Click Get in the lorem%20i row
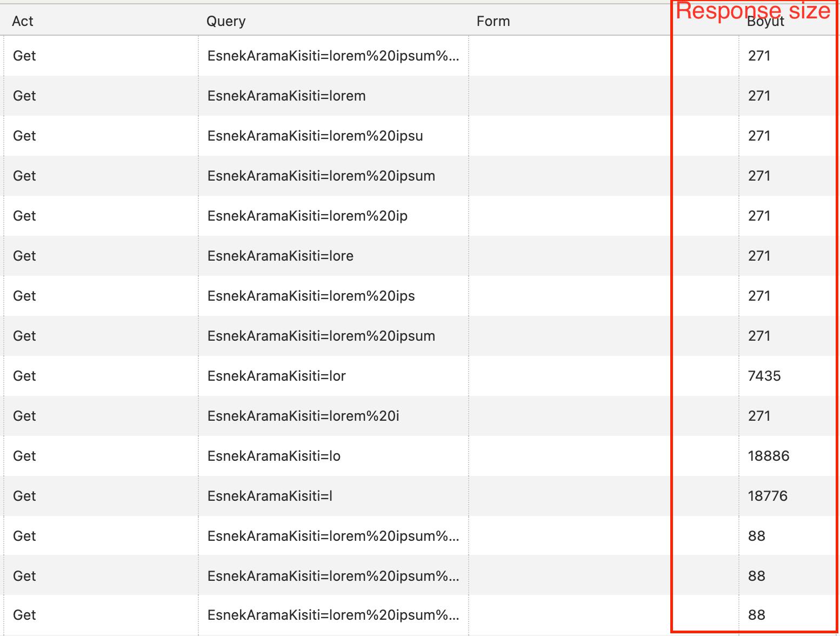This screenshot has width=840, height=636. click(x=24, y=416)
